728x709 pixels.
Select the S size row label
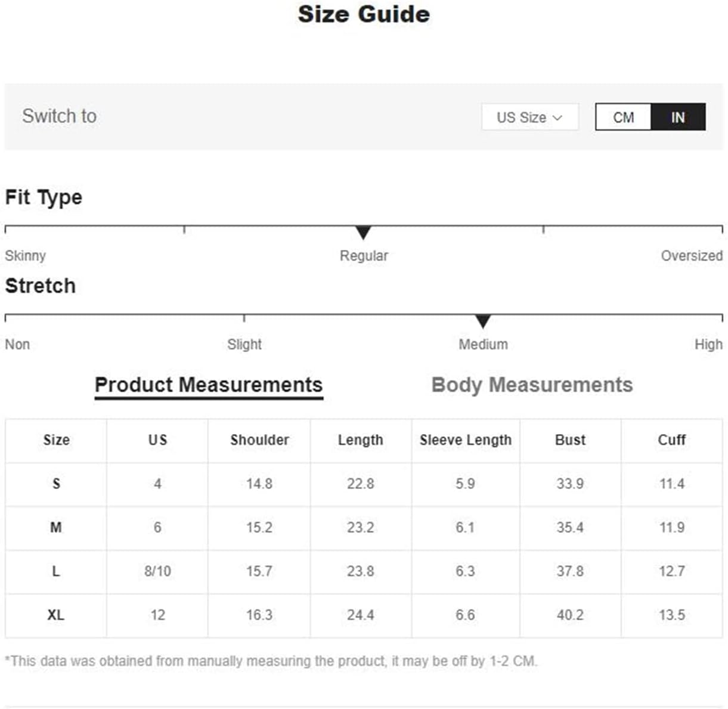click(56, 484)
